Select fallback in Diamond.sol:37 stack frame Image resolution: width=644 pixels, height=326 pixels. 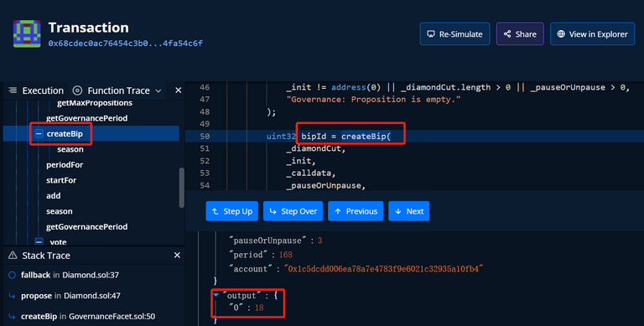point(70,275)
